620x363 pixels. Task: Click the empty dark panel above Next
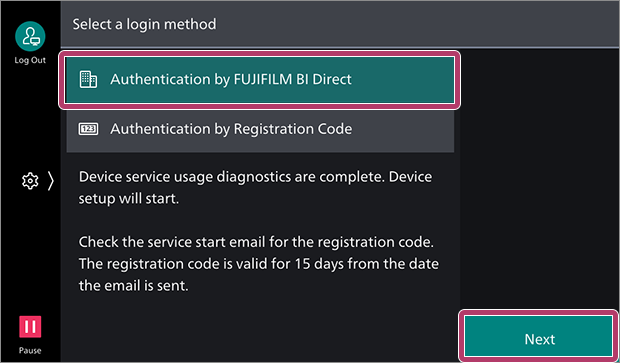[539, 180]
